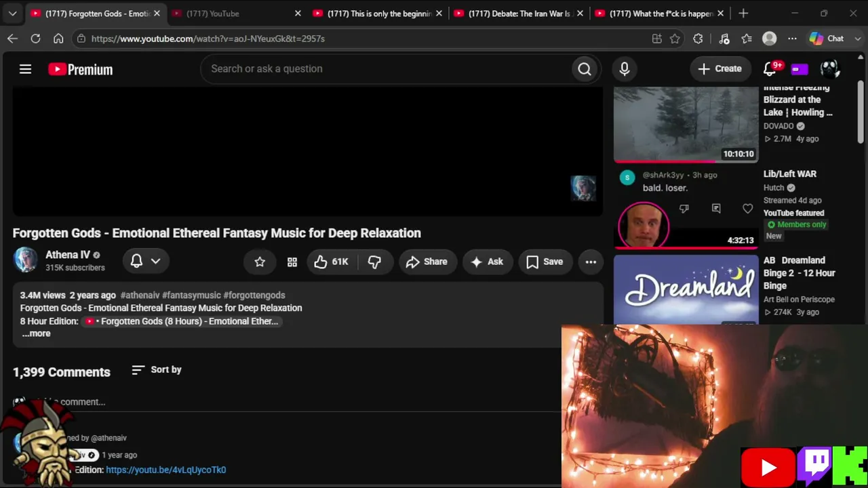Open the media control music icon

click(x=724, y=39)
